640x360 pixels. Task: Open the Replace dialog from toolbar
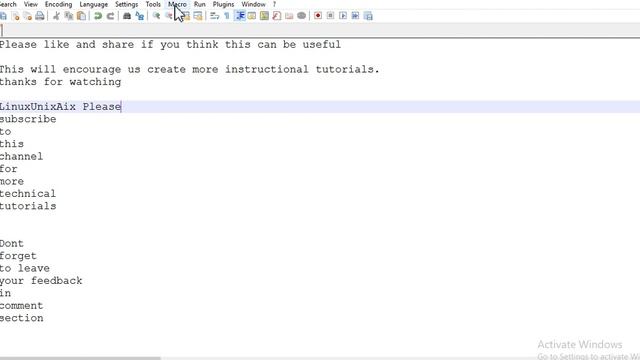coord(140,16)
